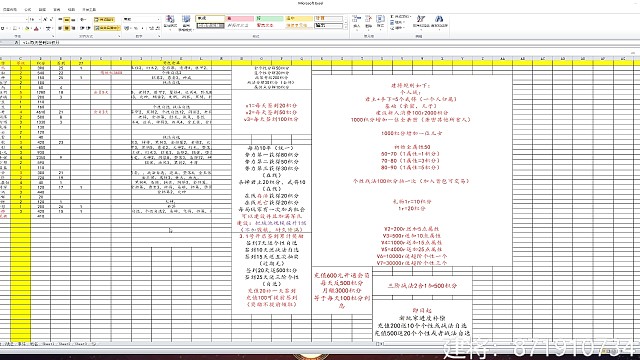Screen dimensions: 640x360
Task: Apply underline with the U icon
Action: [x=2, y=29]
